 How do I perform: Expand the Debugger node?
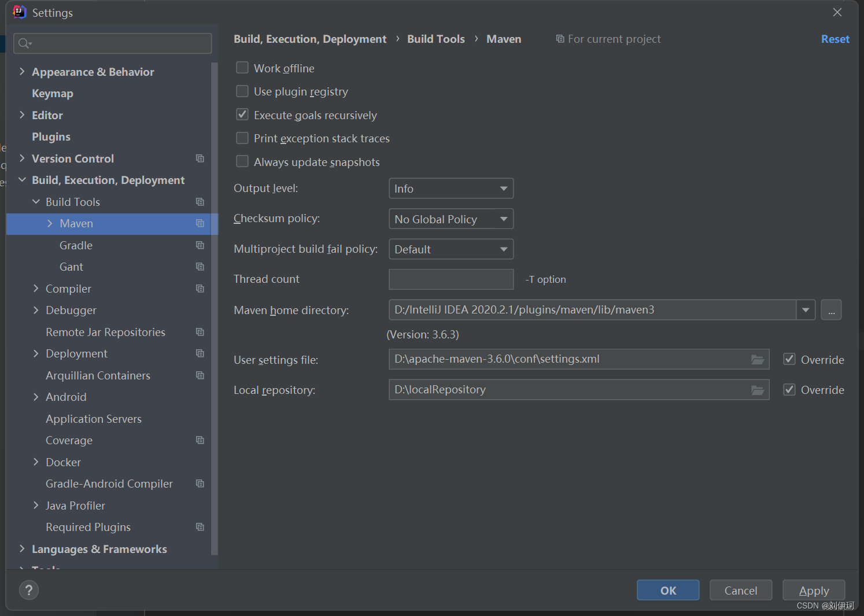pos(36,310)
